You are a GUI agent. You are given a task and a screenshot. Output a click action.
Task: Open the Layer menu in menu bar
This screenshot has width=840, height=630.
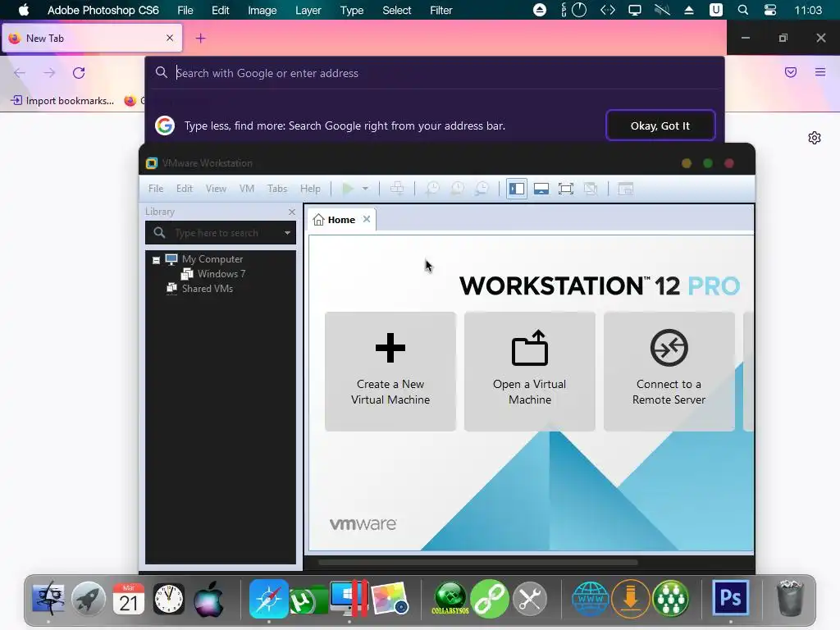click(308, 10)
